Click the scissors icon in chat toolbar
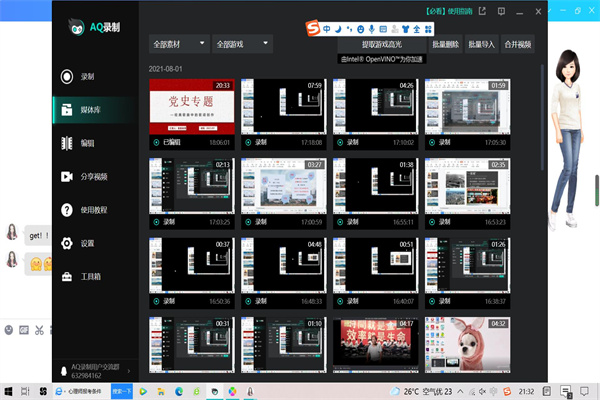This screenshot has height=400, width=600. click(x=38, y=329)
